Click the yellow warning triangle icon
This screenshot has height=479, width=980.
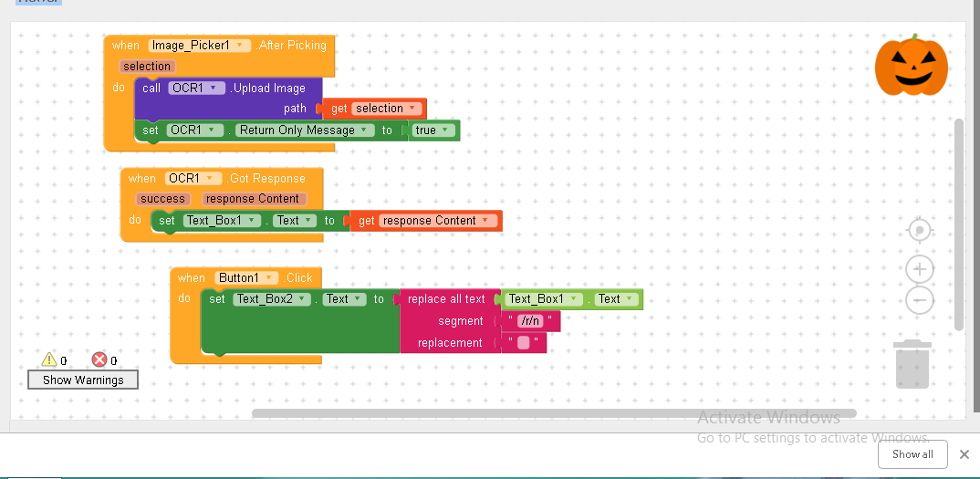coord(49,359)
